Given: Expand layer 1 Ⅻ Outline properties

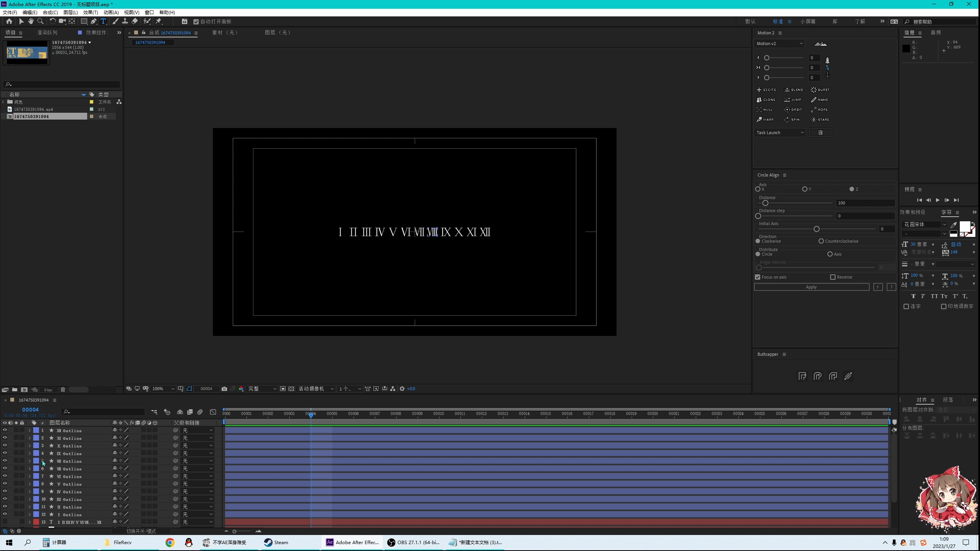Looking at the screenshot, I should pos(29,431).
